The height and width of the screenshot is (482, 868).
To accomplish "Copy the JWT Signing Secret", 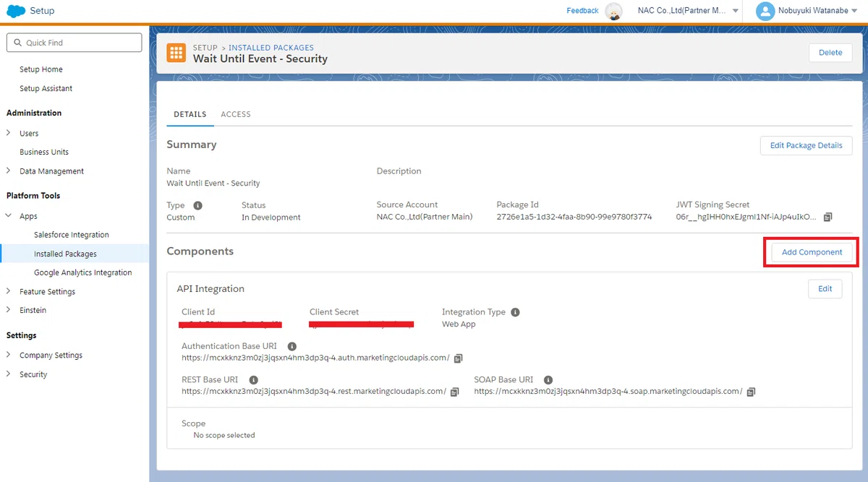I will 828,217.
